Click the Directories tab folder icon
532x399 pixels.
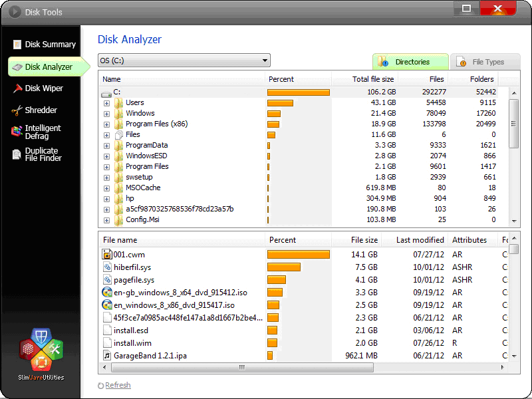tap(383, 61)
